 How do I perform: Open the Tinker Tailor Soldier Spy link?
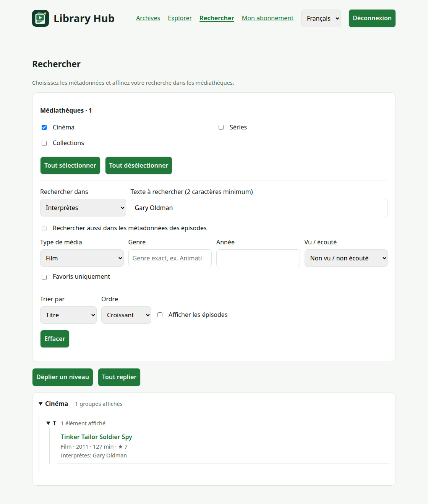click(x=96, y=437)
